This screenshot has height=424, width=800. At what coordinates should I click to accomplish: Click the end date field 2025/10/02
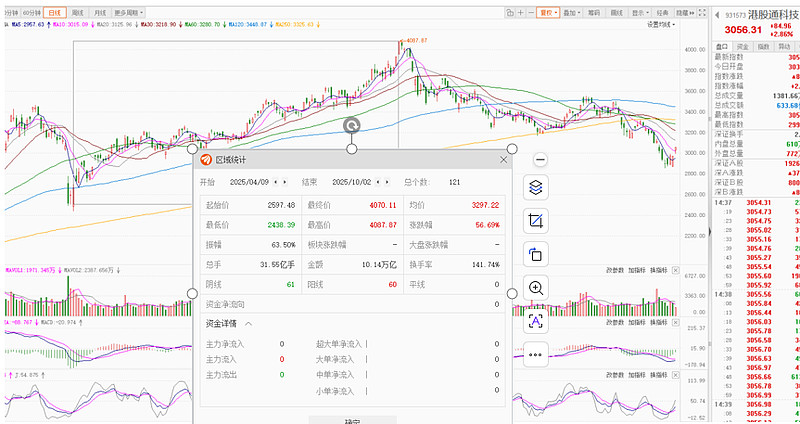(x=352, y=182)
